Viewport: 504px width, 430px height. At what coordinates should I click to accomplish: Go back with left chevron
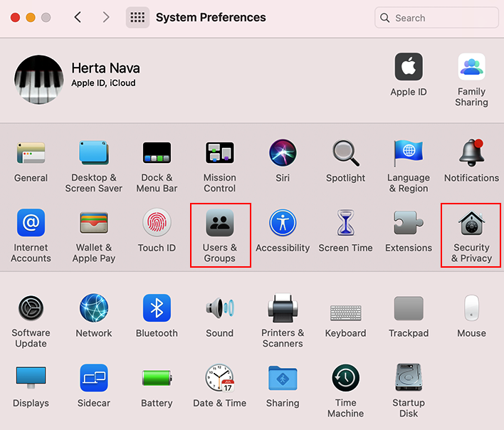(78, 17)
